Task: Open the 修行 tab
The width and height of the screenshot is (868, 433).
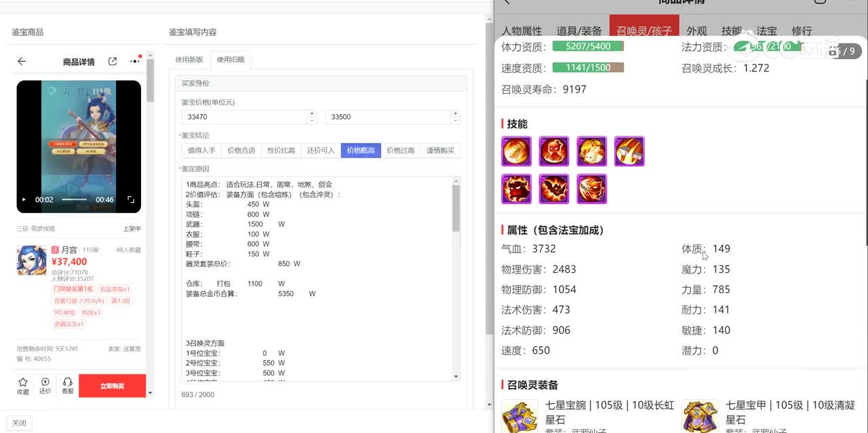Action: (x=802, y=31)
